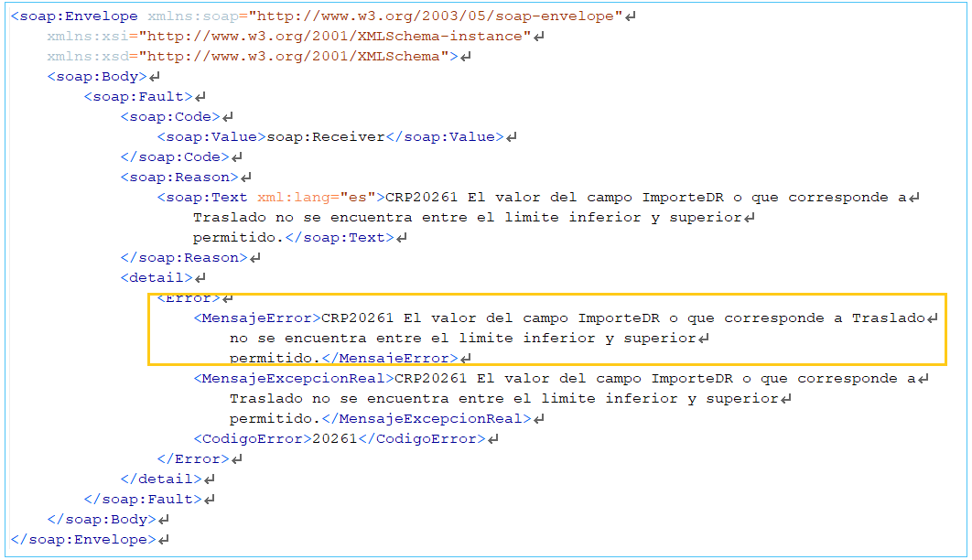Click the soap:Receiver value text
Image resolution: width=972 pixels, height=560 pixels.
[x=325, y=137]
